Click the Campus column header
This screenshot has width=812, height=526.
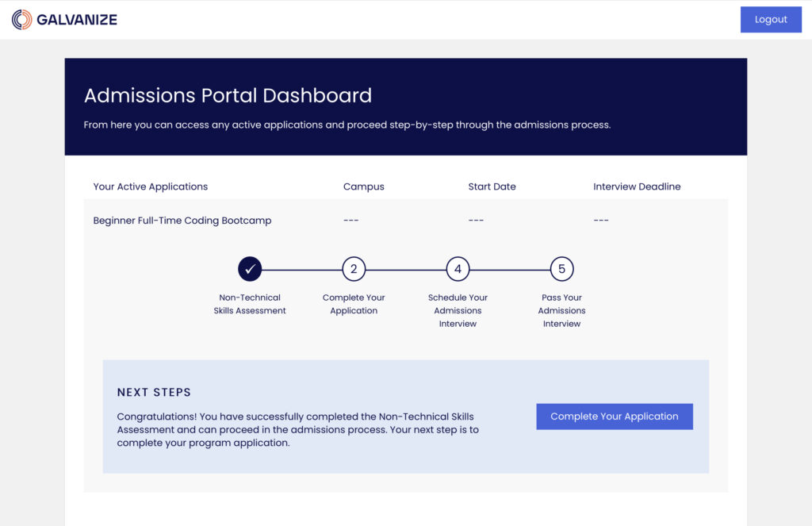[x=364, y=186]
